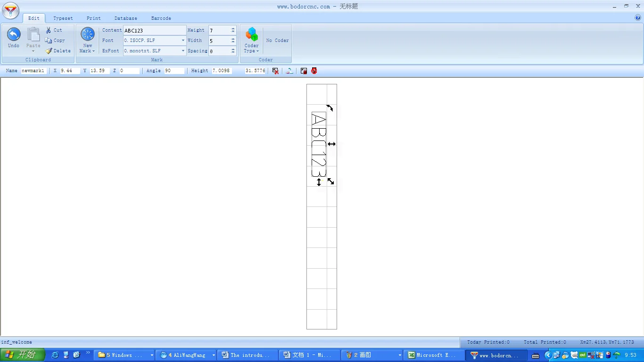
Task: Expand the AliWangWang taskbar group arrow
Action: coord(214,355)
